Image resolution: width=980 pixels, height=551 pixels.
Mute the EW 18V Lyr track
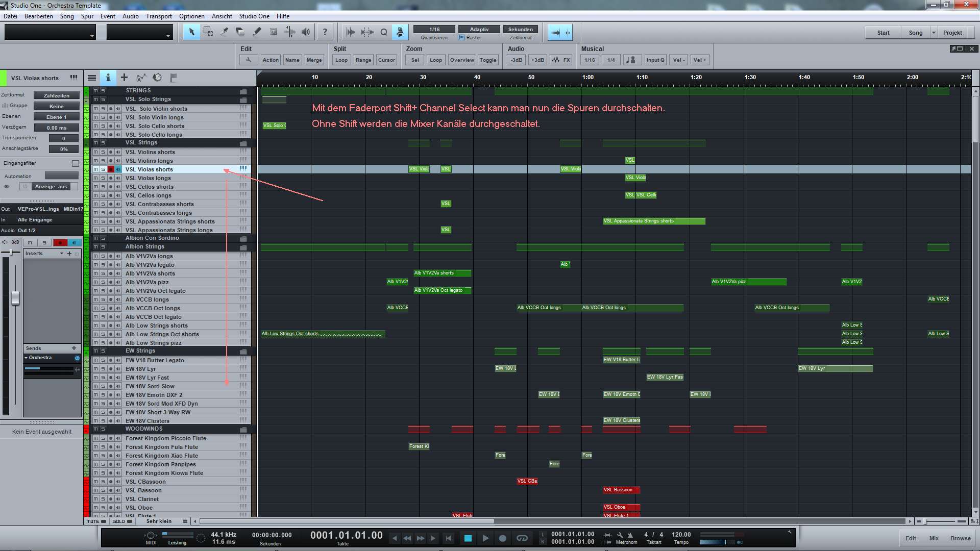click(x=95, y=369)
